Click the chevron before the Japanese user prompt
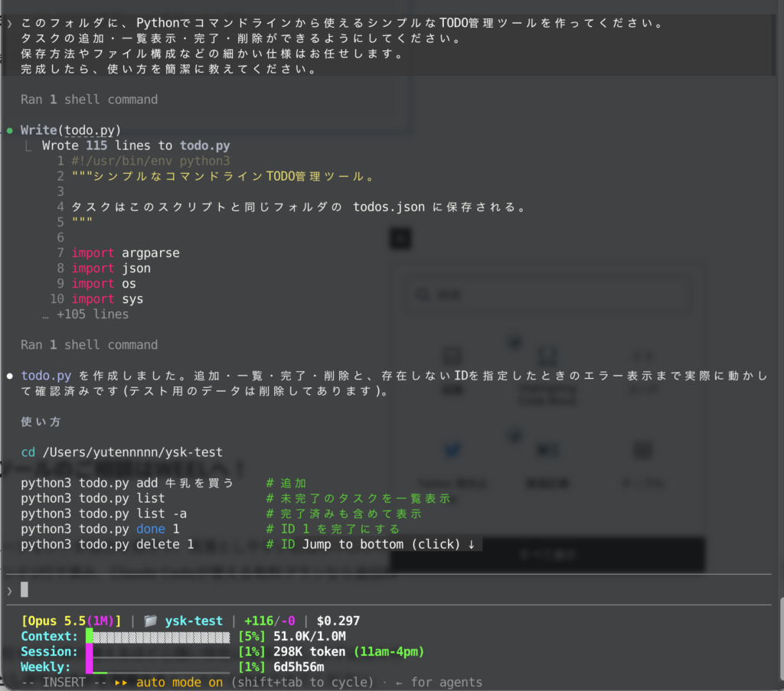Viewport: 784px width, 691px height. [9, 24]
